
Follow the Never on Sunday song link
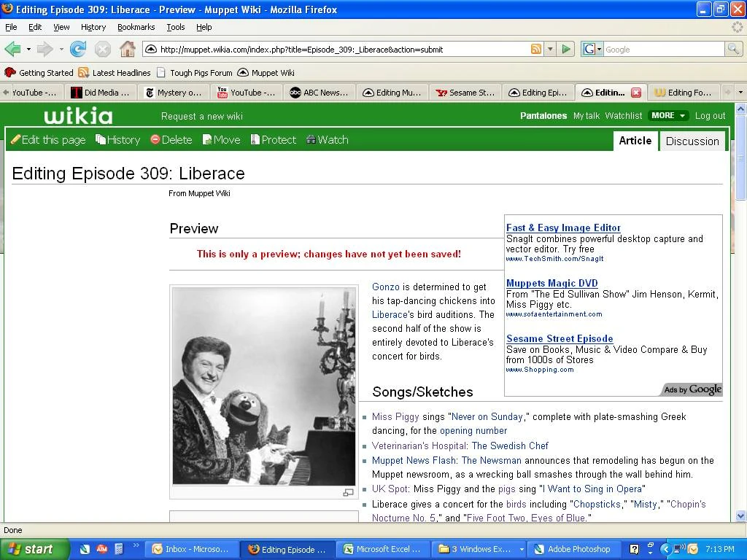pyautogui.click(x=487, y=416)
